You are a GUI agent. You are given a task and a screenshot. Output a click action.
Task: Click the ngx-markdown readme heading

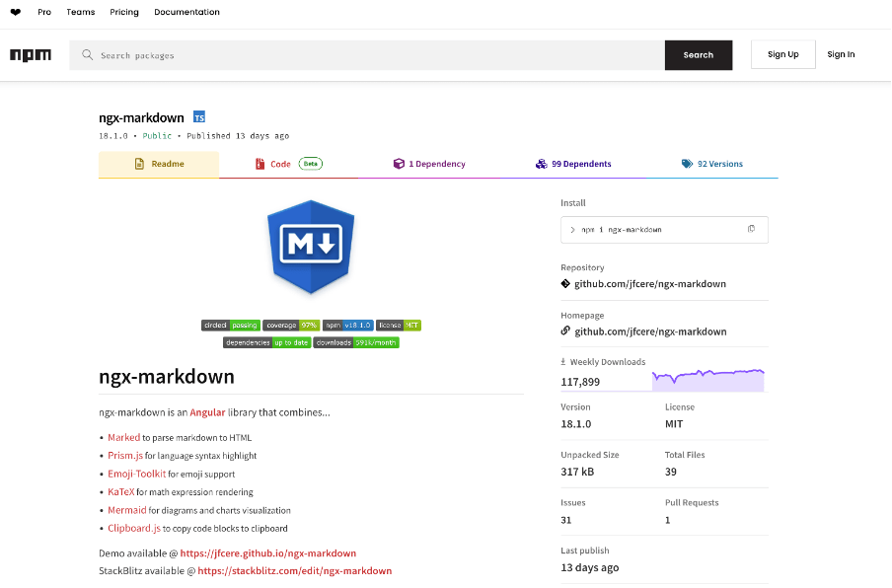pyautogui.click(x=167, y=377)
